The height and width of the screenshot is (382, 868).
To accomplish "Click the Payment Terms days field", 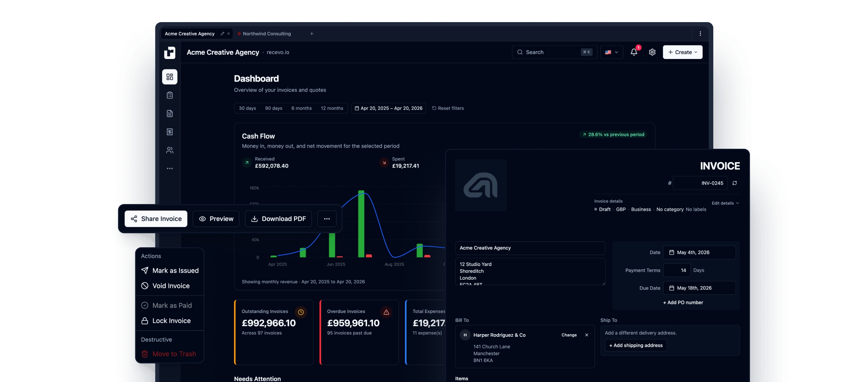I will [x=676, y=270].
